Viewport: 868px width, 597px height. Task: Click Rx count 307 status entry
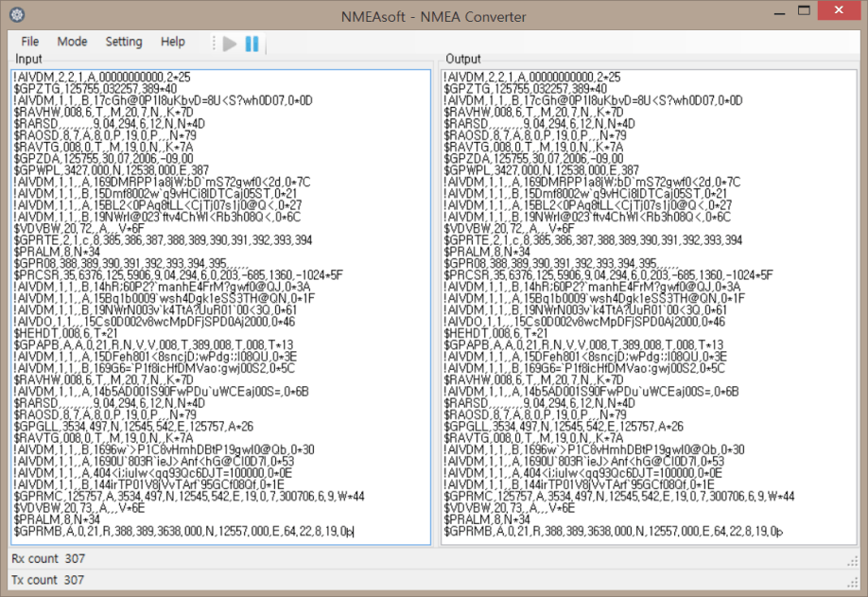tap(48, 559)
